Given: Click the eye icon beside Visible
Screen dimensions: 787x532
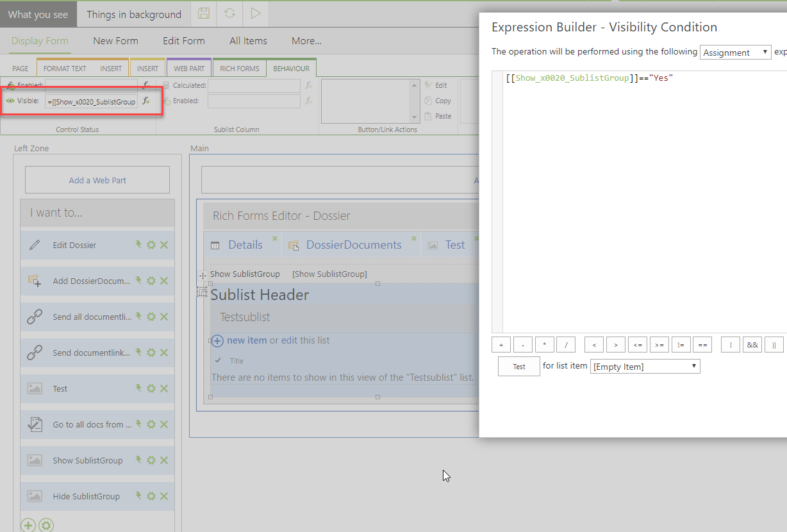Looking at the screenshot, I should 10,101.
